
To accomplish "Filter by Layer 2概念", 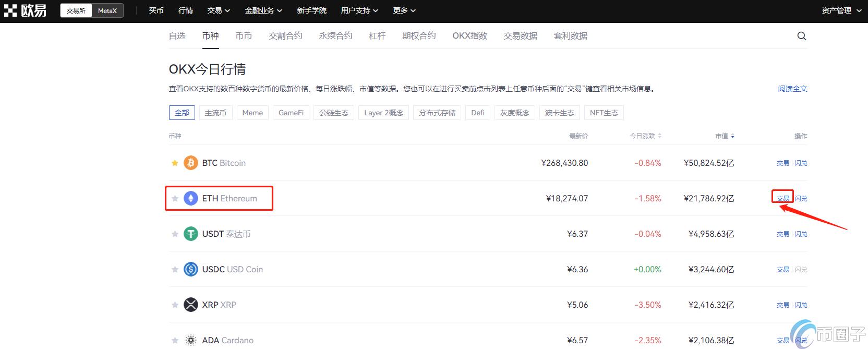I will (384, 113).
